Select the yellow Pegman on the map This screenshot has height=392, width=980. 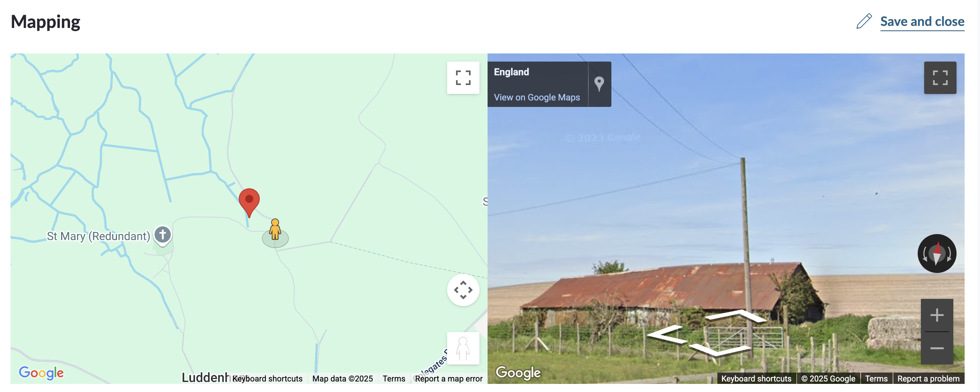pos(275,230)
